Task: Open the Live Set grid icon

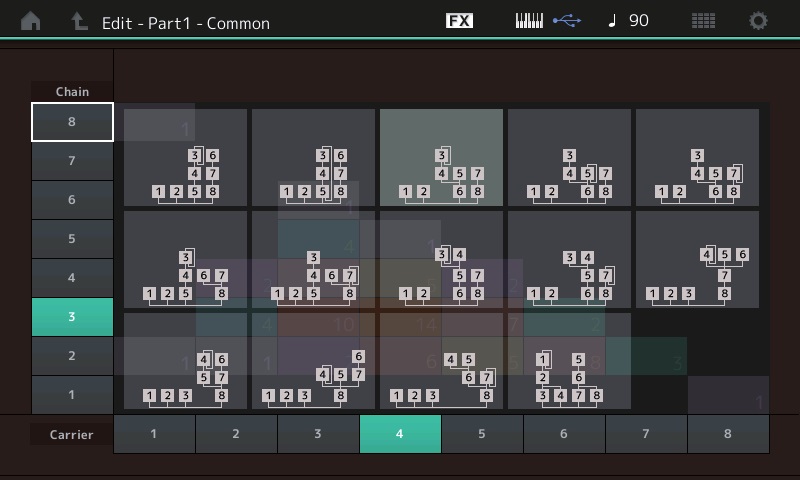Action: click(703, 21)
